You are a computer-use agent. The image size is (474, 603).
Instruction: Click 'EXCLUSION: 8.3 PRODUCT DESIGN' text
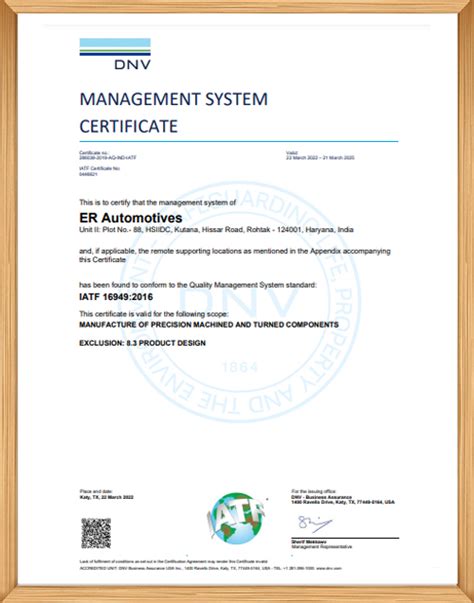point(142,343)
